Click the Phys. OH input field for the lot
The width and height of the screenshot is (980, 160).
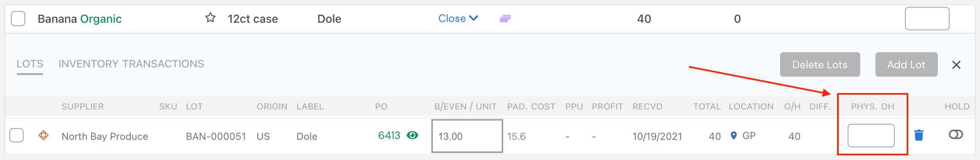871,136
